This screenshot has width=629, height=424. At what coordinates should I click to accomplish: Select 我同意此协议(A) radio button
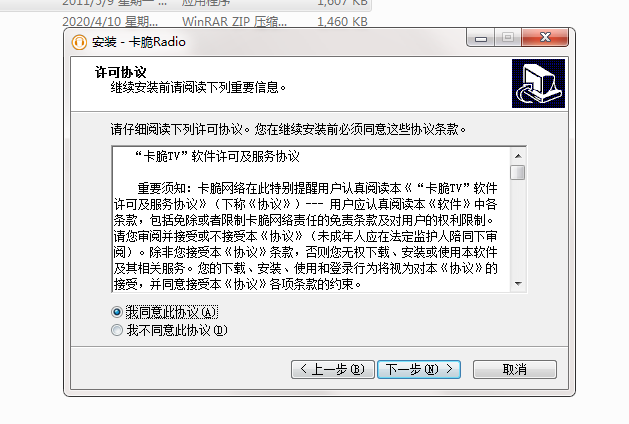click(117, 312)
